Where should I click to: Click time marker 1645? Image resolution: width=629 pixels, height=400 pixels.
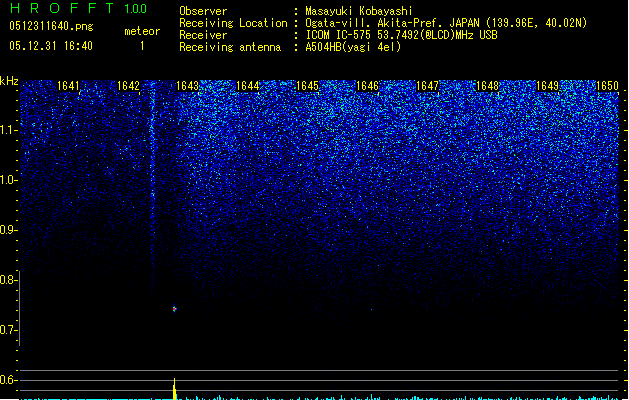click(307, 86)
